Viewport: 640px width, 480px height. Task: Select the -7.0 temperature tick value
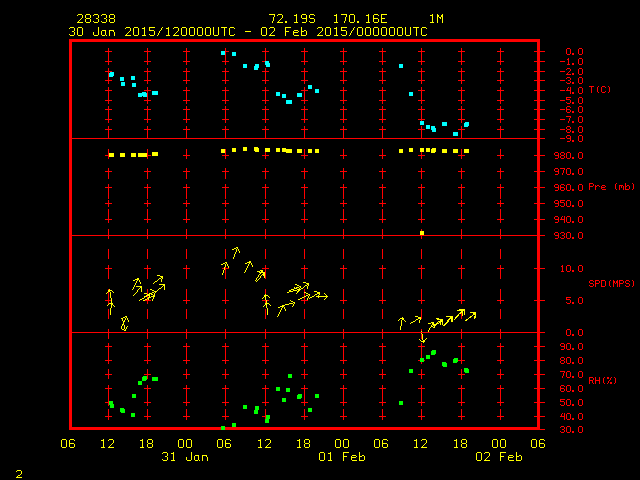pos(571,120)
